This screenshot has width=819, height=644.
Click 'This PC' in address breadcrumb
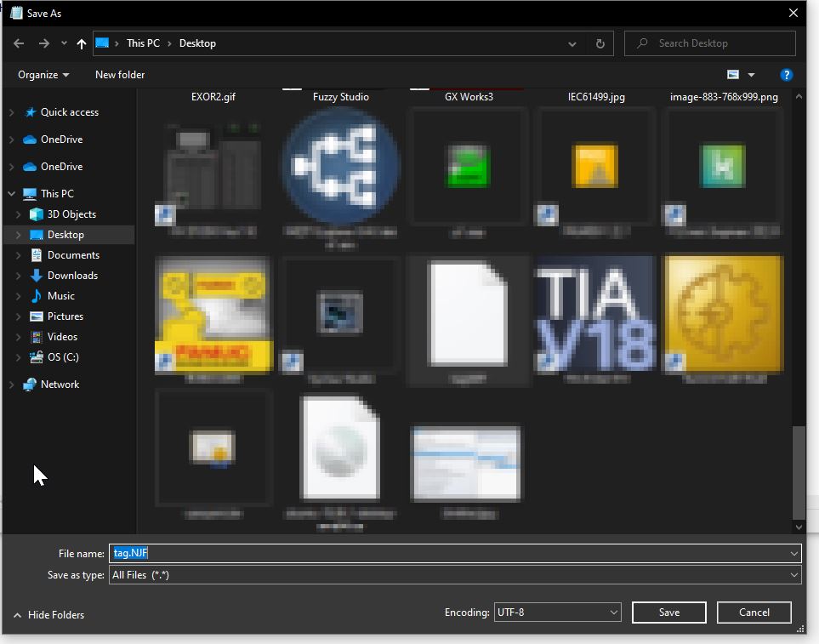(143, 43)
